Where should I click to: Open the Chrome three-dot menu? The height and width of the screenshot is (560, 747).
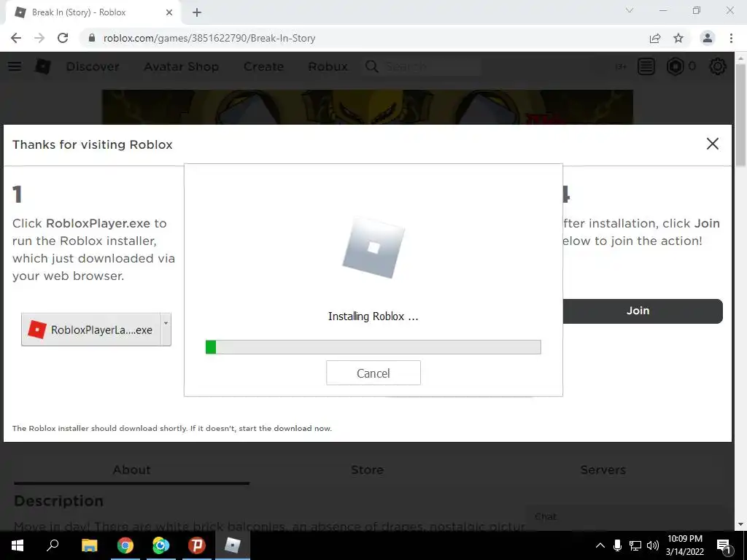[731, 38]
